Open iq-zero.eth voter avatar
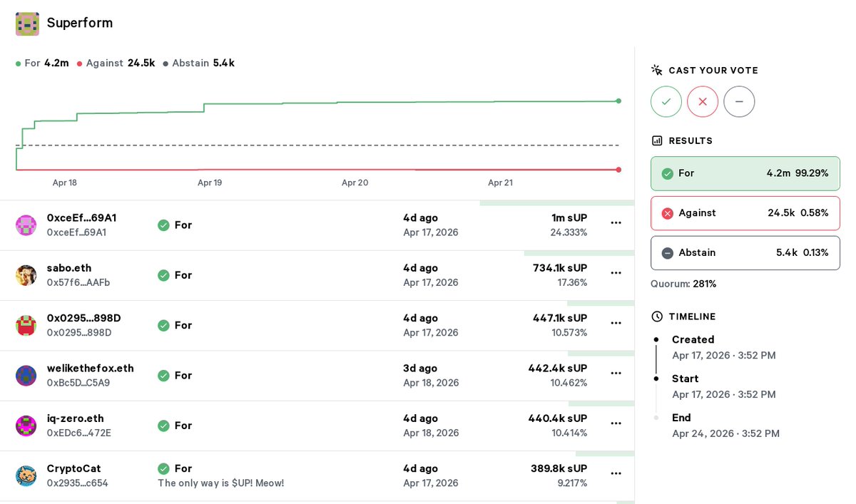 (26, 426)
